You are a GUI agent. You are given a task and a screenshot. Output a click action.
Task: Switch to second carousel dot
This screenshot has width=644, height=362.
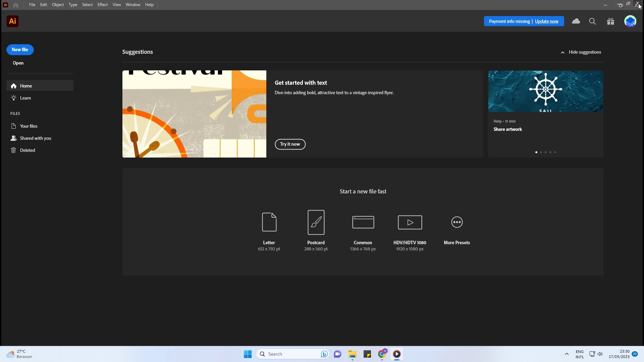[x=541, y=152]
